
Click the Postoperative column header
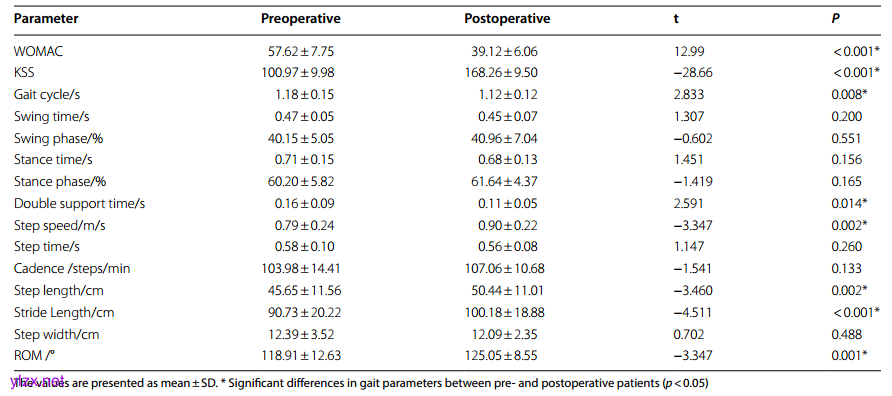point(507,19)
